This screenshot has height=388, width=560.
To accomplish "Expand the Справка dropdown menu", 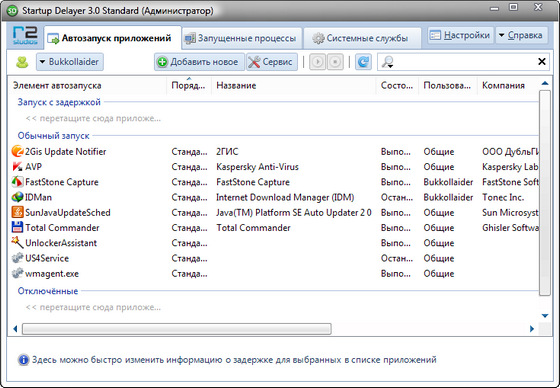I will [521, 35].
